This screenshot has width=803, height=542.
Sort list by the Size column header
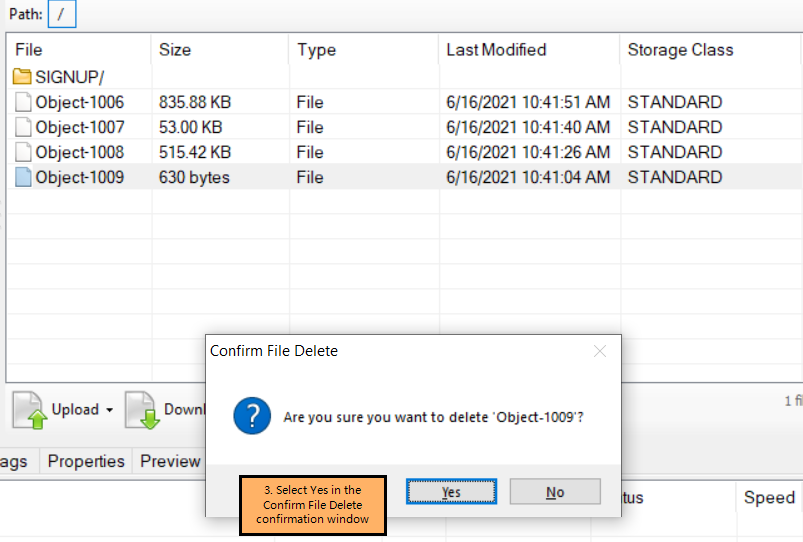click(x=175, y=50)
